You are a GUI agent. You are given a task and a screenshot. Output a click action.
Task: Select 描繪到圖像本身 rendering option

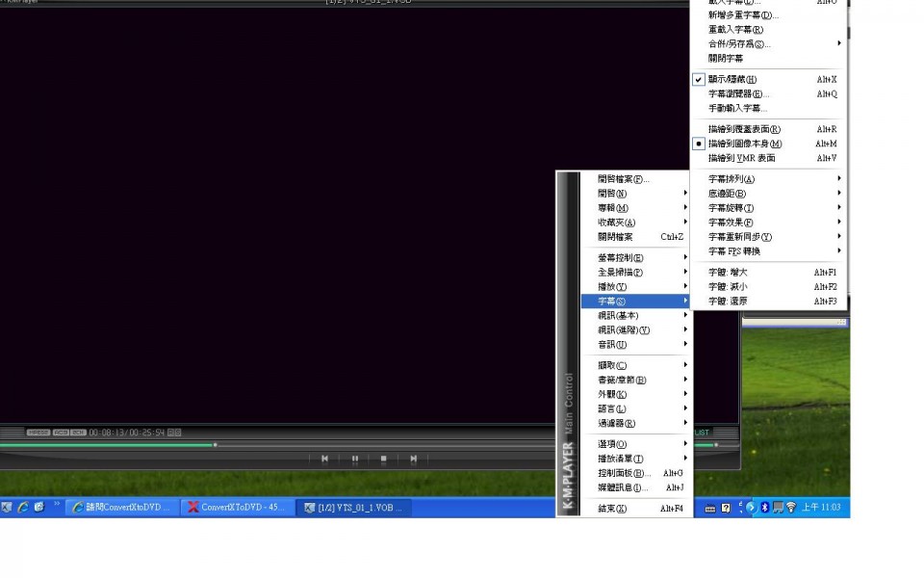point(744,144)
